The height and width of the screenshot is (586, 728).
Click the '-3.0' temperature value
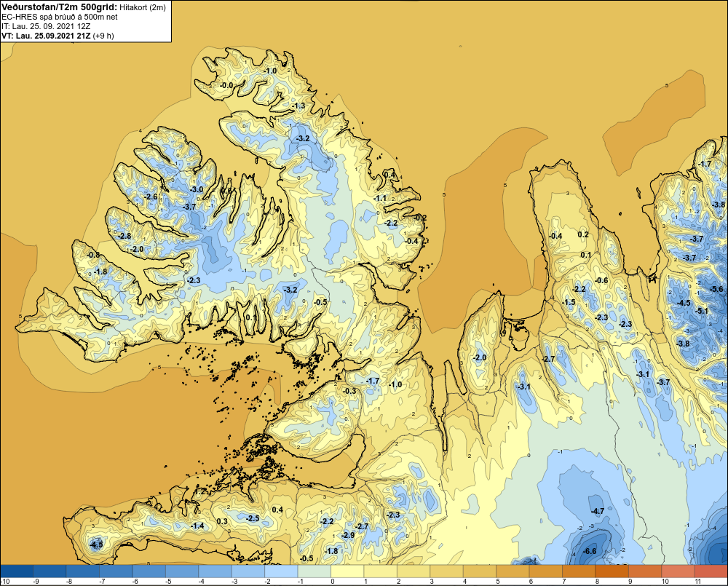197,189
